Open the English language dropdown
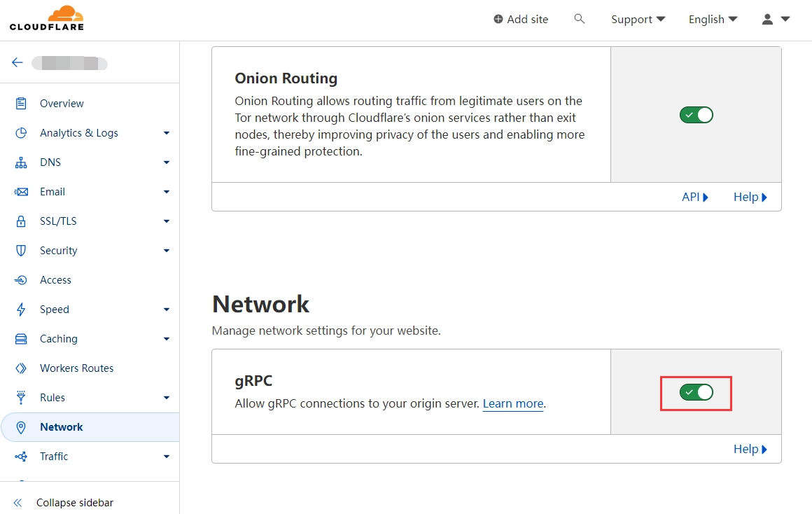 pos(712,19)
